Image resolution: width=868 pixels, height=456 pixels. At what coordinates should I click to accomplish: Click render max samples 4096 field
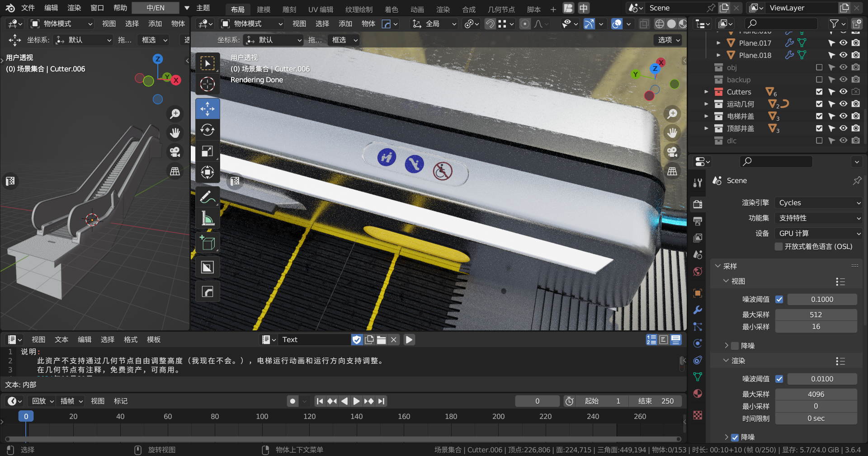(816, 394)
